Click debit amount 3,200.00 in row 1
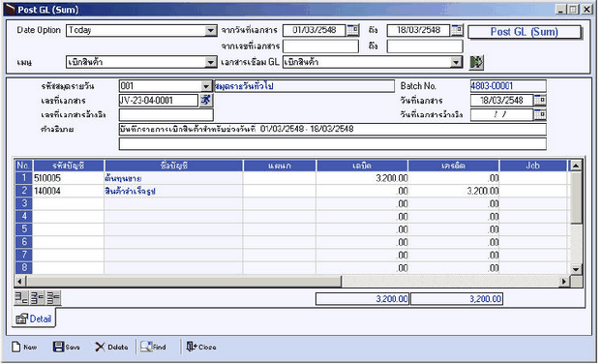 (362, 178)
